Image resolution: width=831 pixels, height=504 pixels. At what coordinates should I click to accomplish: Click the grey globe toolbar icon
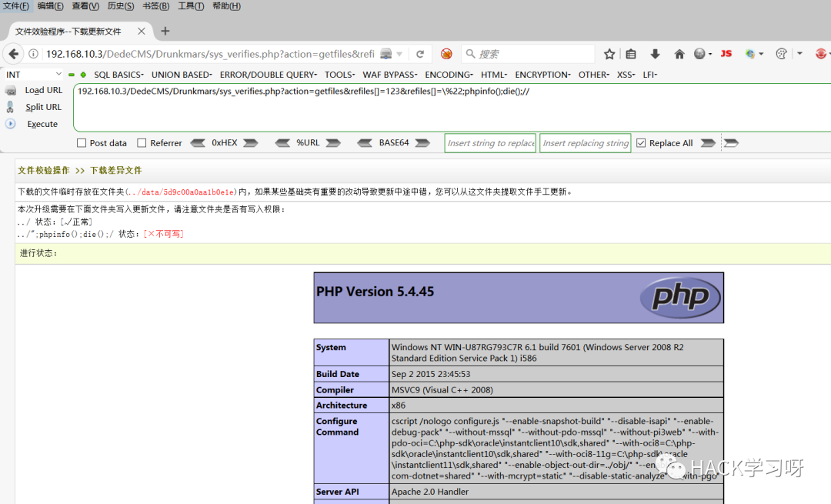700,54
